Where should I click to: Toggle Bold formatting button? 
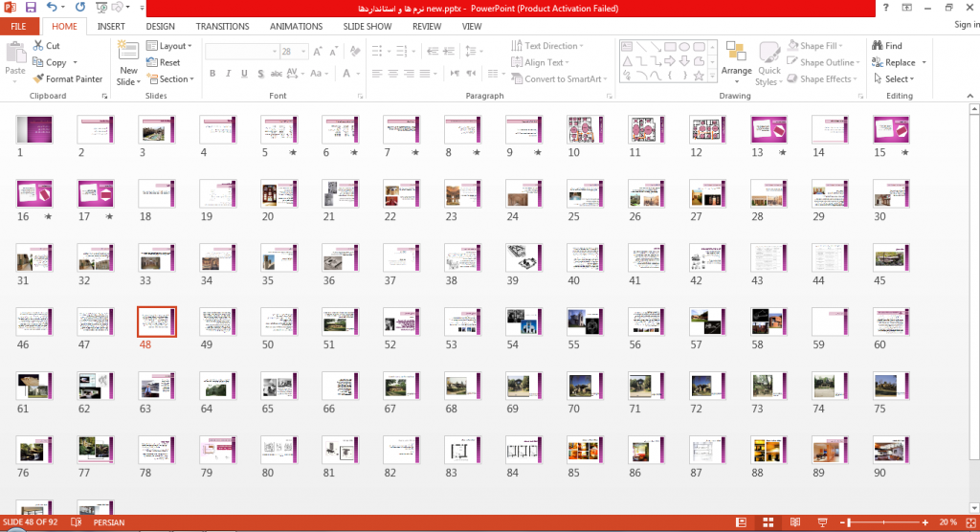coord(212,73)
